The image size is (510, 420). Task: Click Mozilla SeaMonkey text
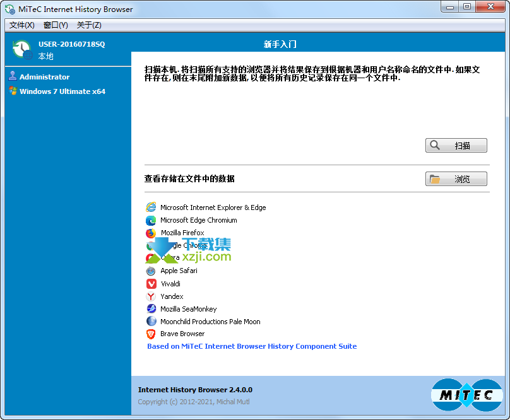click(188, 309)
